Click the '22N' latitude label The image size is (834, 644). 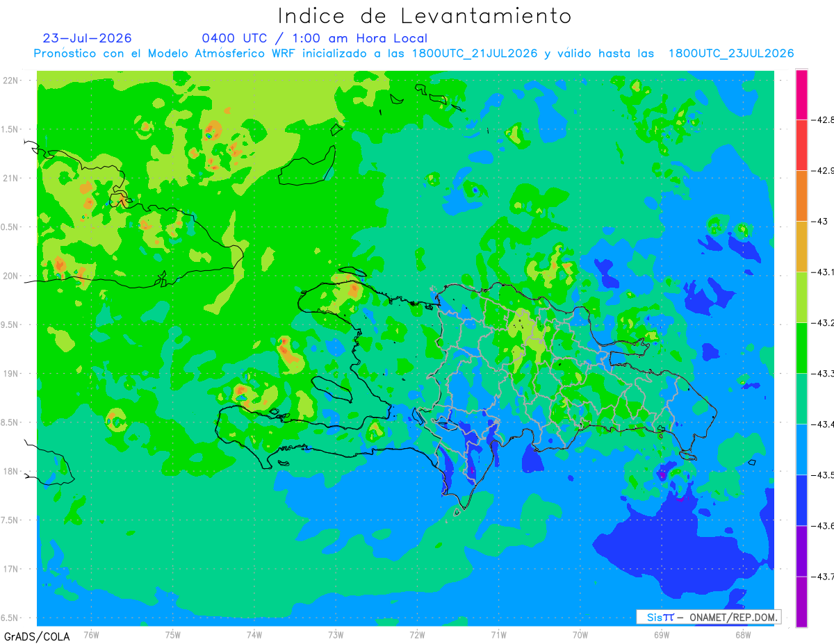[11, 81]
